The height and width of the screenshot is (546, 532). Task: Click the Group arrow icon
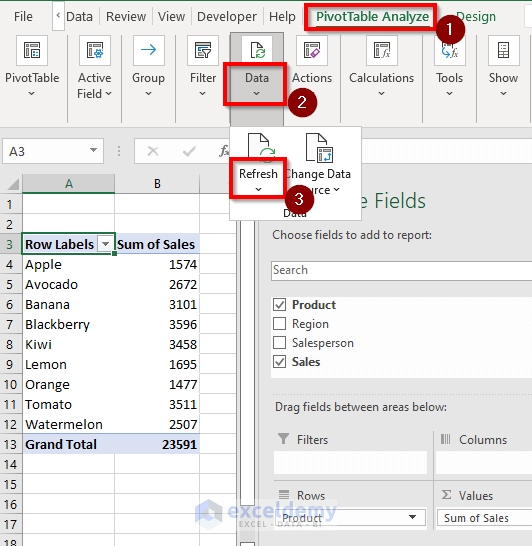[x=149, y=50]
